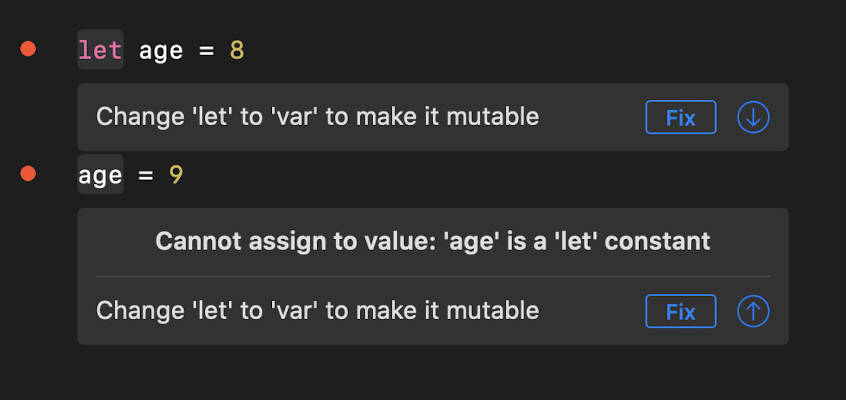Click the number literal 8
This screenshot has height=400, width=846.
(x=237, y=50)
